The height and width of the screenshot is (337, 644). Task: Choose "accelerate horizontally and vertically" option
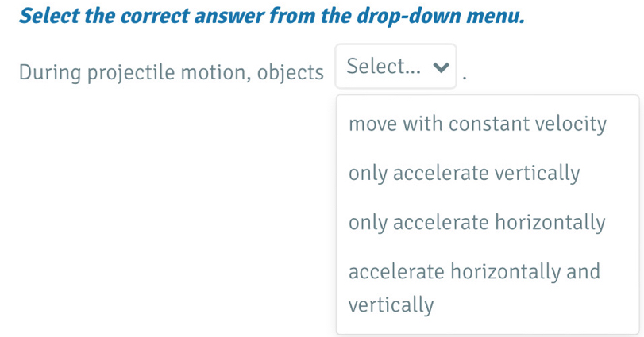474,287
